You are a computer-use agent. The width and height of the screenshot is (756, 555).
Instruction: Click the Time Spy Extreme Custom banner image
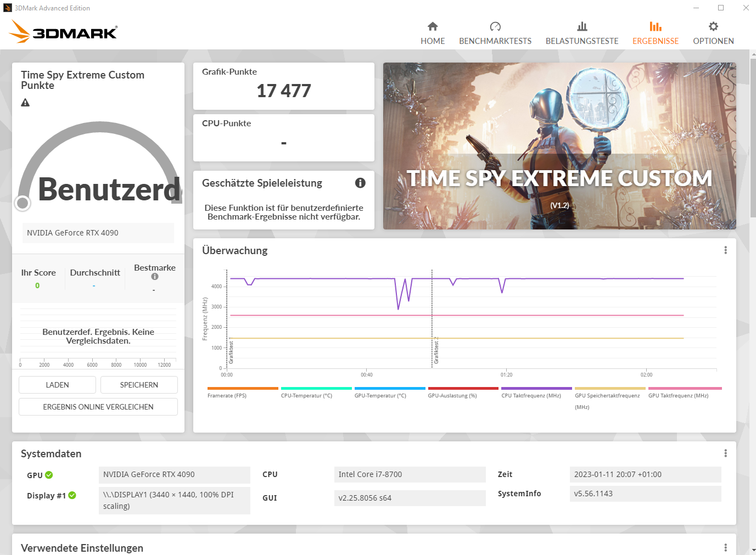click(559, 146)
